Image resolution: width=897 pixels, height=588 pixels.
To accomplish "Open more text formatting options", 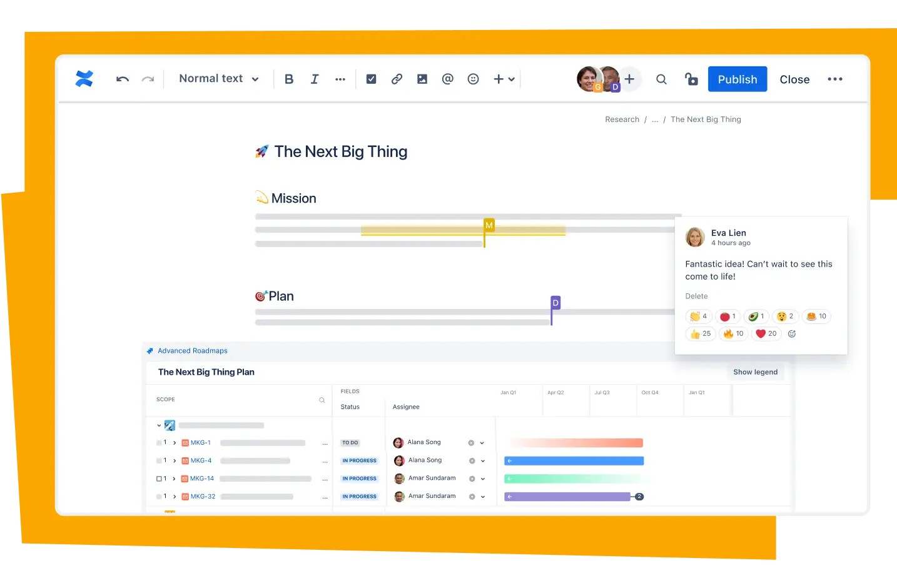I will click(x=340, y=79).
